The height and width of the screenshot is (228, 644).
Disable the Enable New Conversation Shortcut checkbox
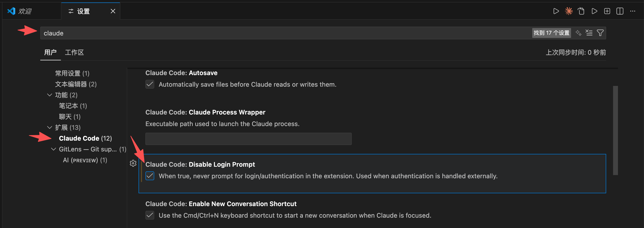point(150,215)
